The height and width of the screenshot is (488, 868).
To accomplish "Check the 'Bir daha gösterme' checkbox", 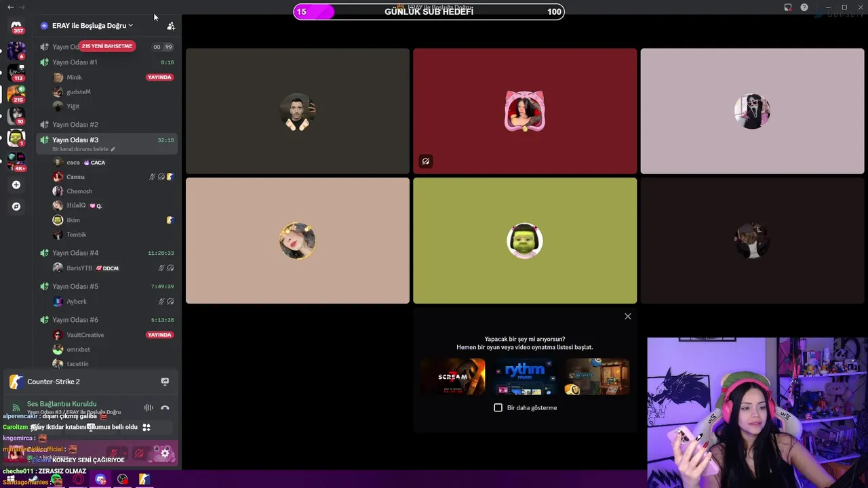I will (x=498, y=407).
